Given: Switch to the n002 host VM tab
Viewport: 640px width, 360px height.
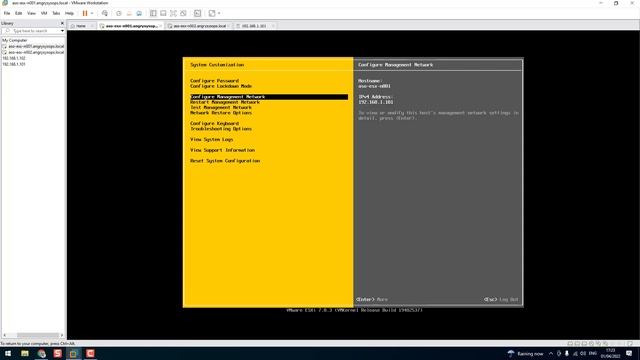Looking at the screenshot, I should [199, 26].
